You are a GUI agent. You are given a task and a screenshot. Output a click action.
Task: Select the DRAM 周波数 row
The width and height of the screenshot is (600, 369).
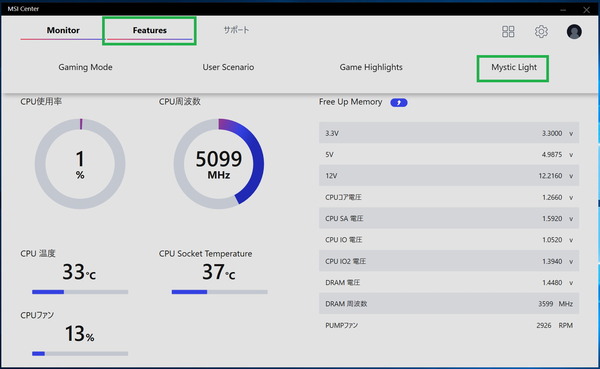(x=449, y=304)
